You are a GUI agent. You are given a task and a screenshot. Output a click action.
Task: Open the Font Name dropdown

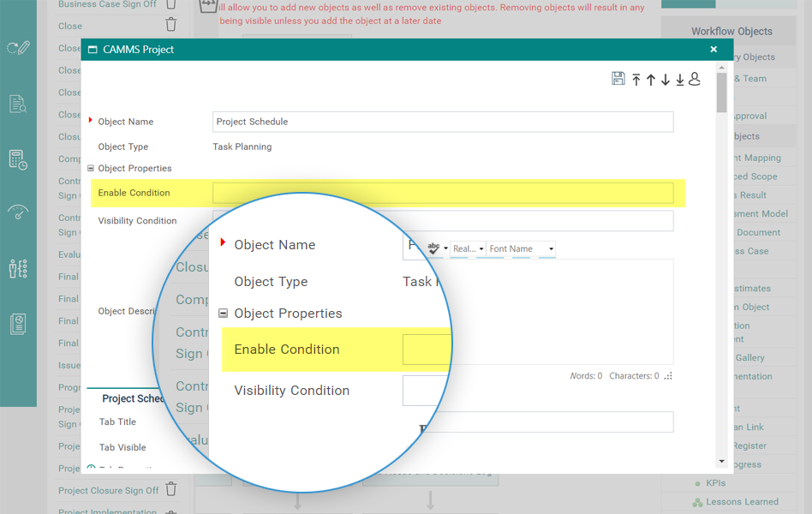tap(521, 248)
